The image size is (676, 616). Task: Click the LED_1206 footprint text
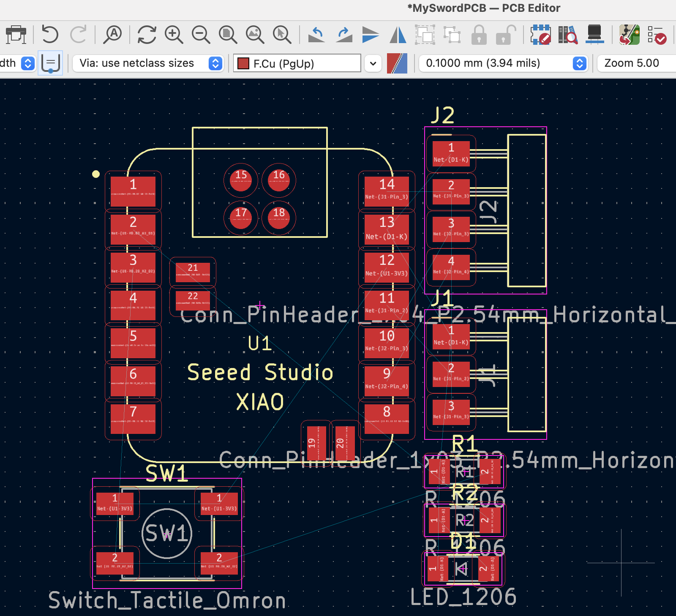pyautogui.click(x=463, y=597)
